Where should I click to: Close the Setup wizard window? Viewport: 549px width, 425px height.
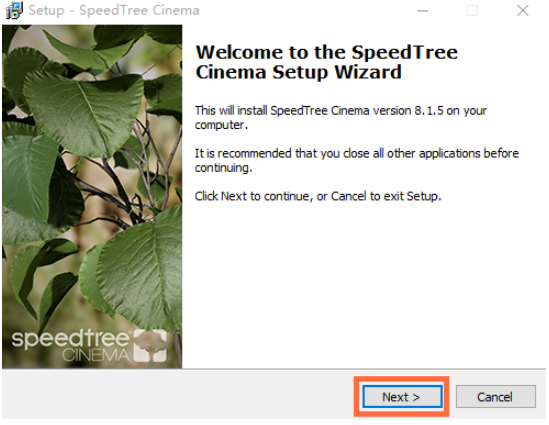[522, 11]
